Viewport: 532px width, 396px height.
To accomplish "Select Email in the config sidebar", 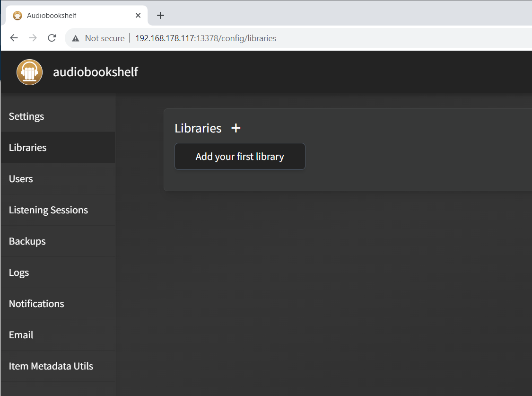I will pos(21,335).
